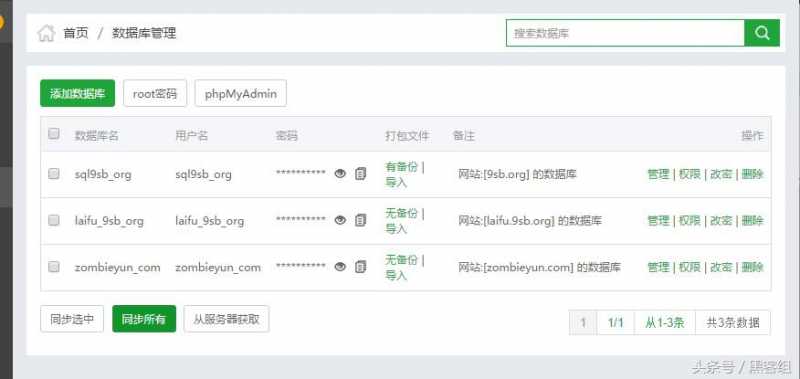Click 无备份 link for zombieyun_com
Screen dimensions: 800x379
pos(402,260)
